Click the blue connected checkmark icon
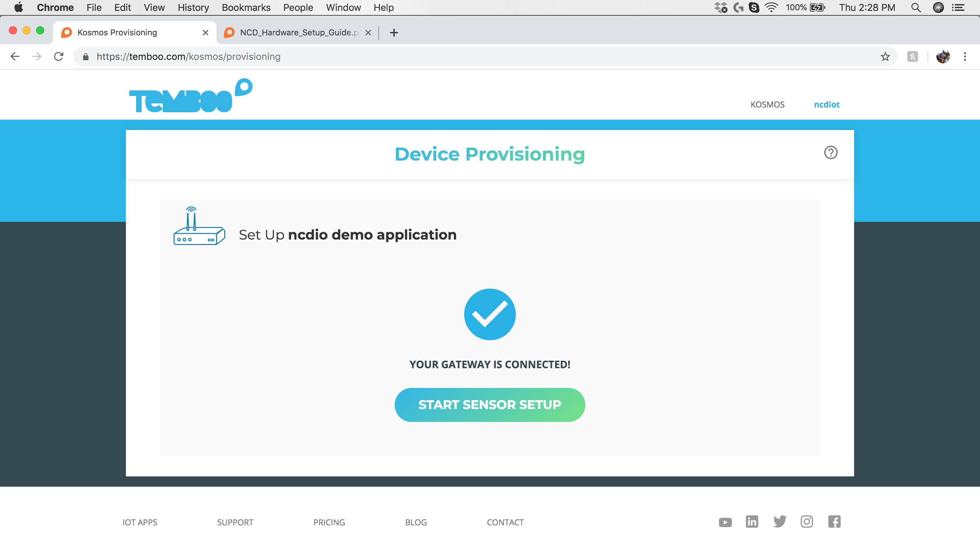The width and height of the screenshot is (980, 539). (x=490, y=314)
